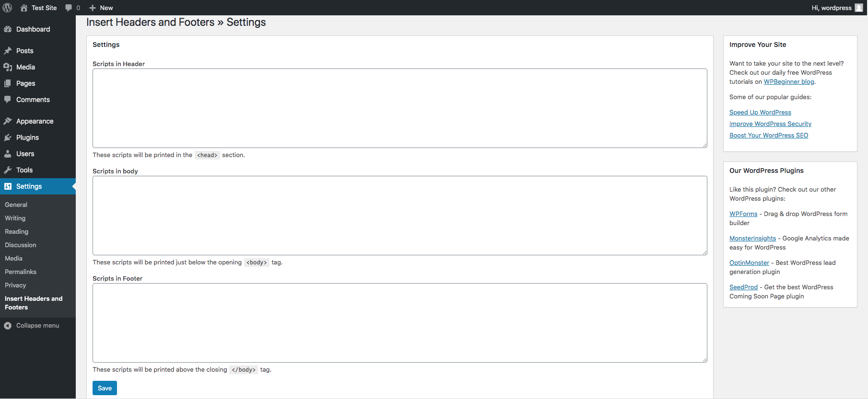Click the Plugins plug icon
This screenshot has height=399, width=868.
[x=8, y=137]
